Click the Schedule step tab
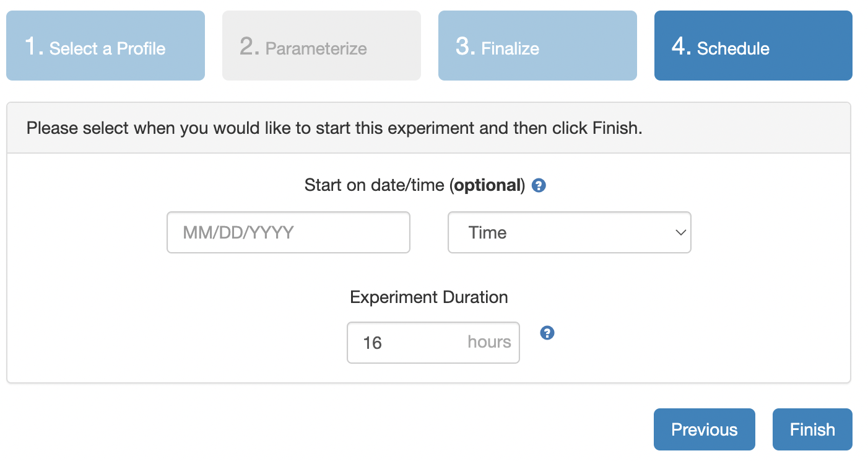 click(x=753, y=46)
